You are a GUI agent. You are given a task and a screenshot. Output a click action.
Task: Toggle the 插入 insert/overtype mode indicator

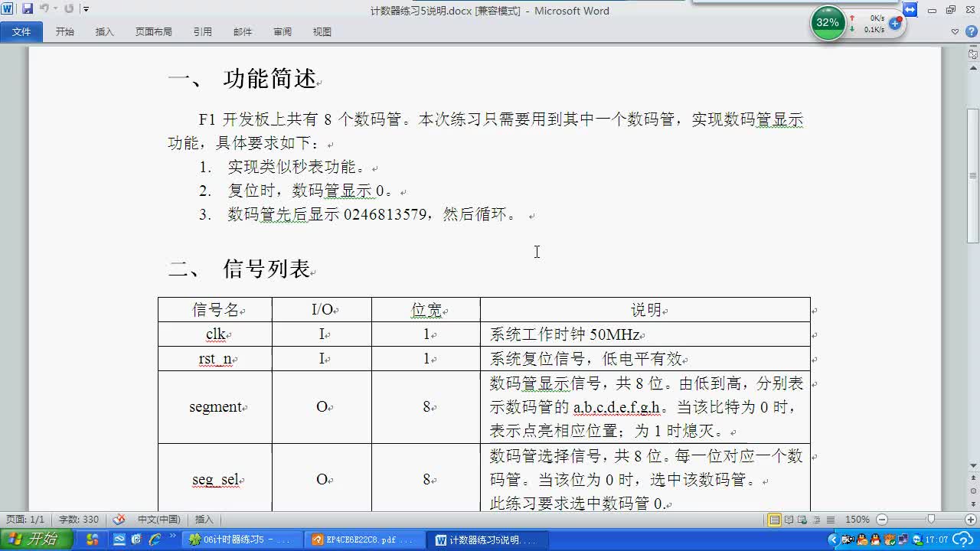click(204, 520)
